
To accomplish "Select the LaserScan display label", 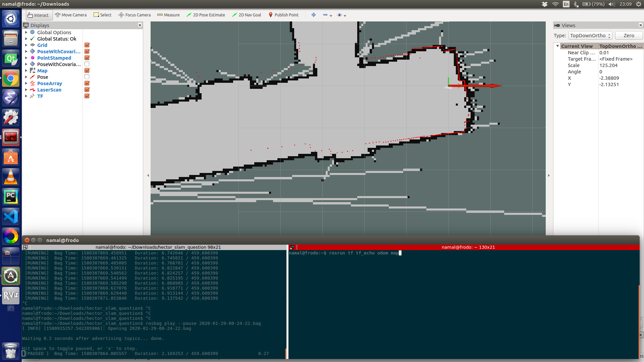I will point(49,90).
